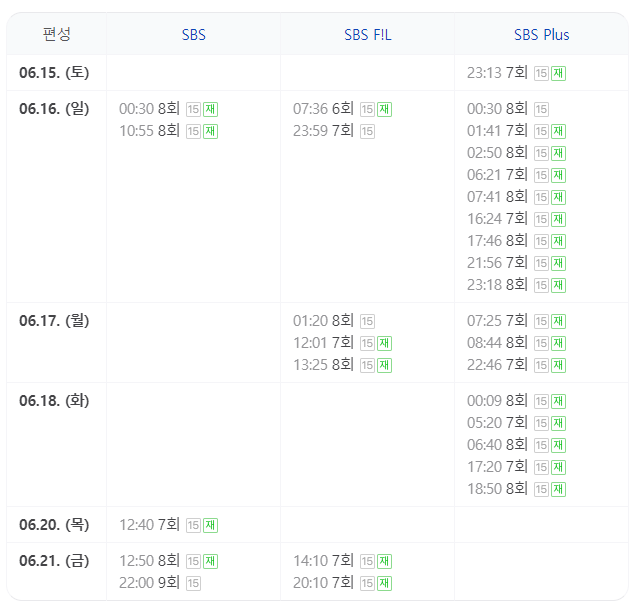The width and height of the screenshot is (640, 615).
Task: Click the 17:20 7회 entry
Action: click(x=497, y=467)
